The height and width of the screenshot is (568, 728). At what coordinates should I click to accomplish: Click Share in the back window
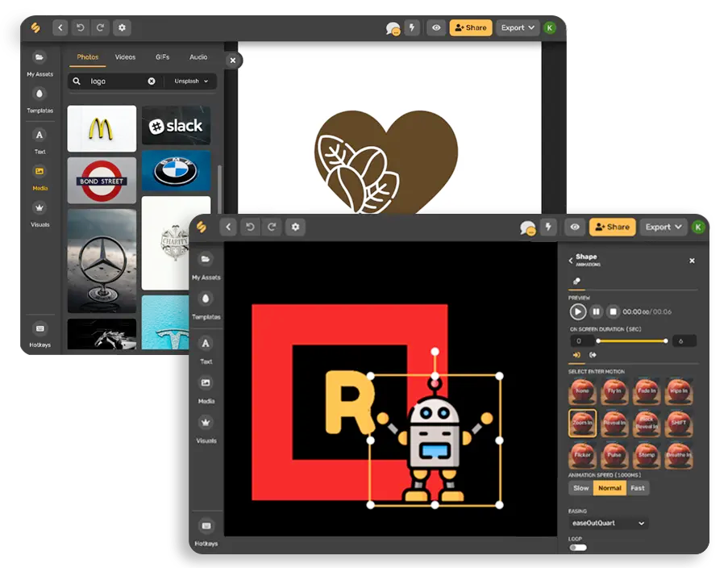tap(470, 28)
